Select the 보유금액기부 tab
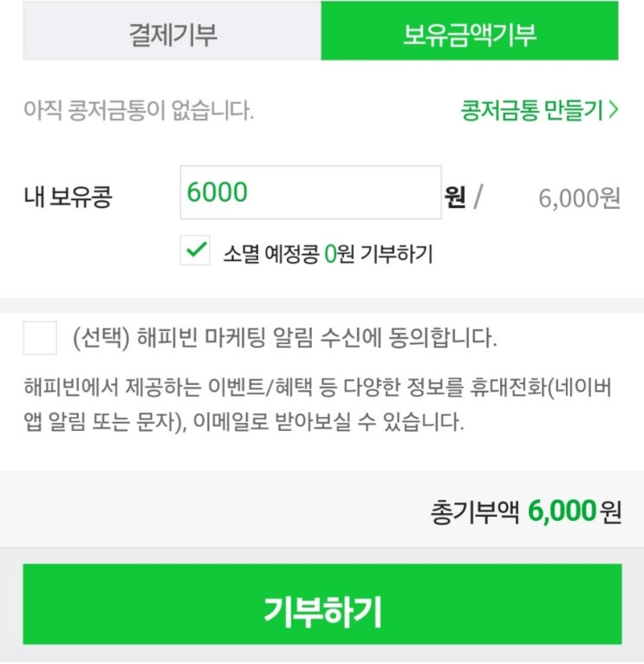Image resolution: width=644 pixels, height=664 pixels. tap(469, 35)
